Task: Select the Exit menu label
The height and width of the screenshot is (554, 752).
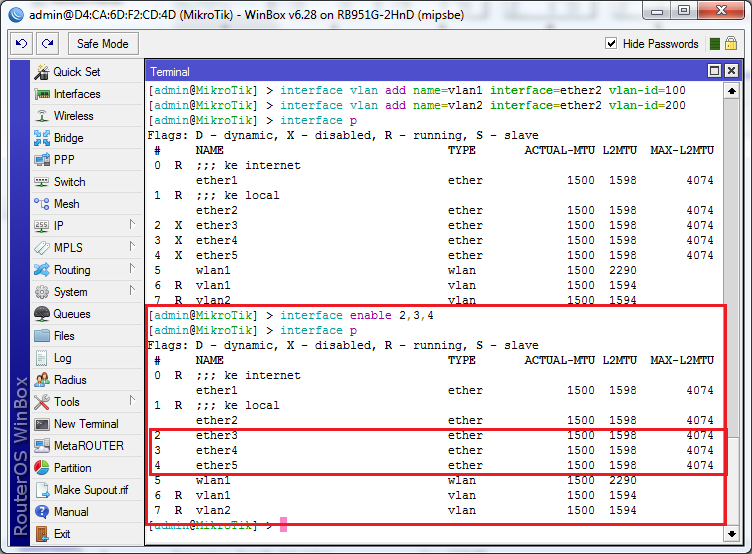Action: click(62, 534)
